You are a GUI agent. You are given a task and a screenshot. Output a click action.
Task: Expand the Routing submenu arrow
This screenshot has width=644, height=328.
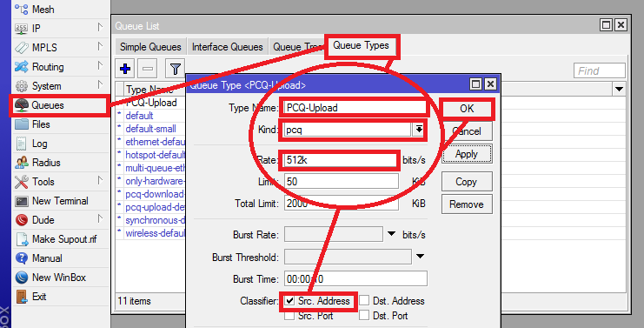100,65
